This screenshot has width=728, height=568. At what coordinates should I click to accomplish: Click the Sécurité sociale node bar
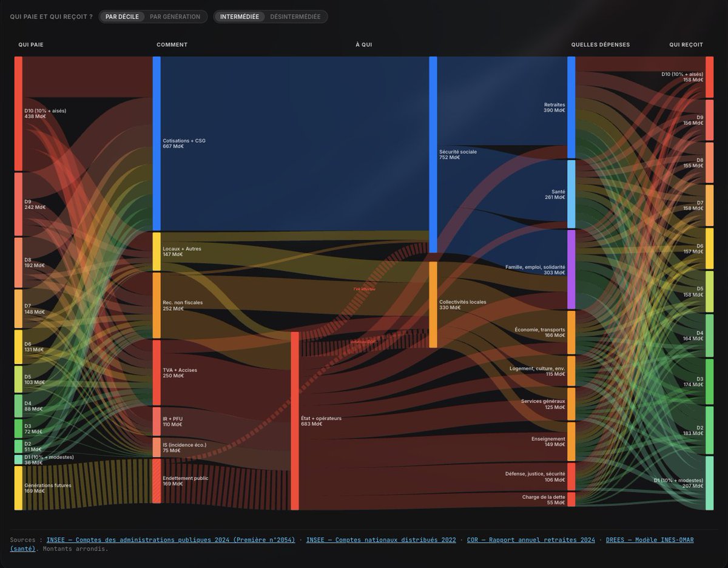433,154
